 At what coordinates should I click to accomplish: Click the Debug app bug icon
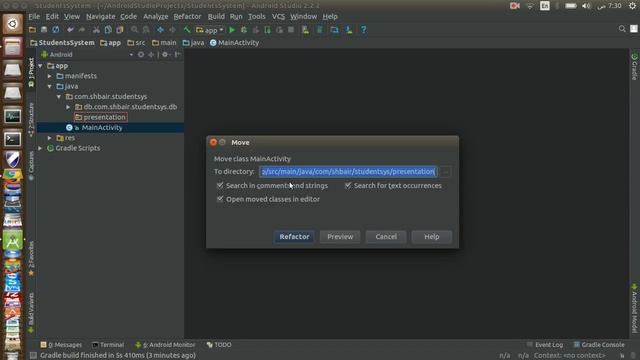(244, 30)
